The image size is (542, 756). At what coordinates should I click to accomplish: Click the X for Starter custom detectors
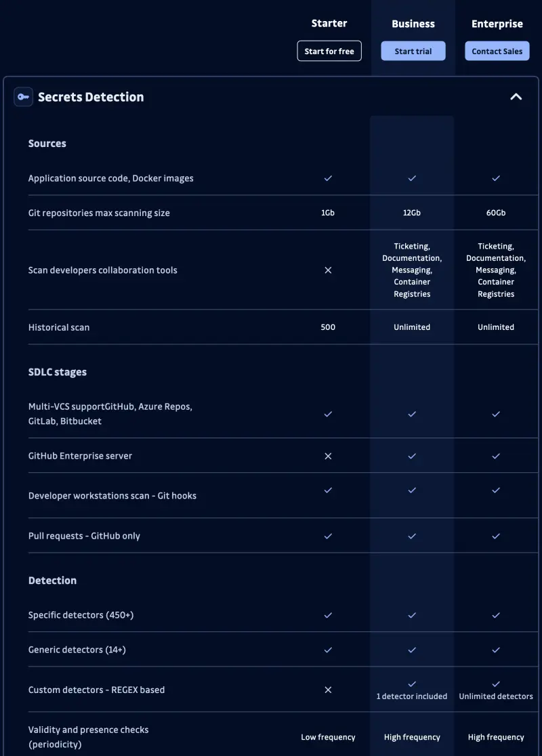(x=328, y=688)
